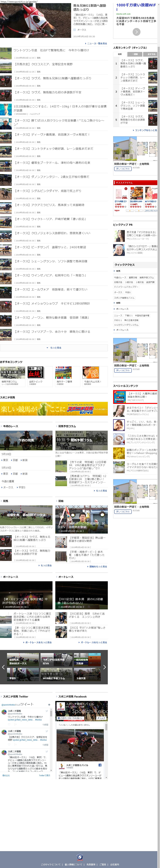Screen dimensions: 160x868
Task: Click the 古馬次走 quick access tag
Action: 118,282
